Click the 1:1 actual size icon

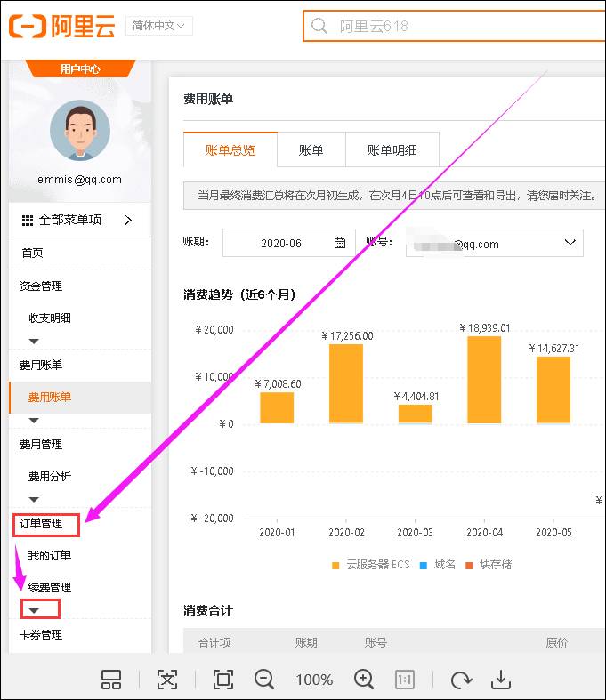(x=405, y=680)
